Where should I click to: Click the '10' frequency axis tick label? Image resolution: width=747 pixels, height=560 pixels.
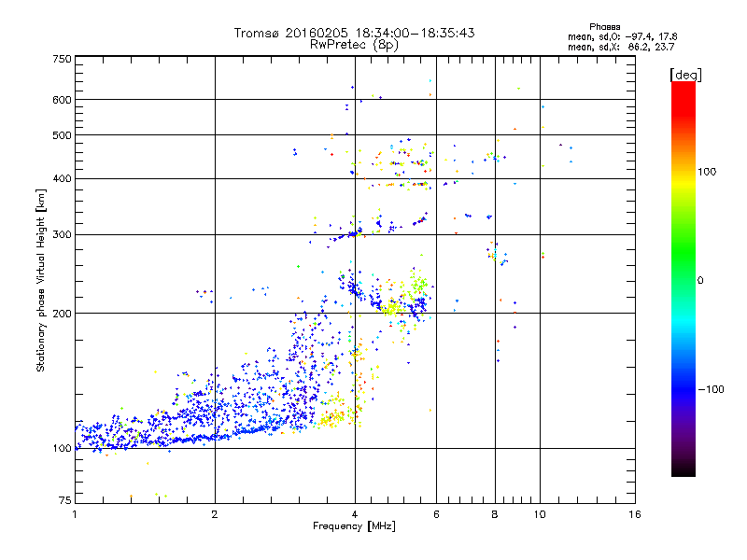tap(540, 514)
